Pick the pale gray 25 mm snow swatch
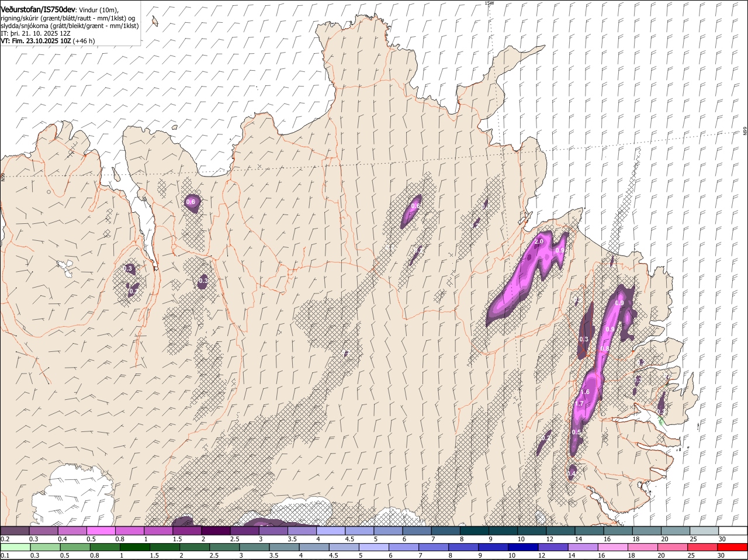The image size is (748, 560). click(x=704, y=531)
